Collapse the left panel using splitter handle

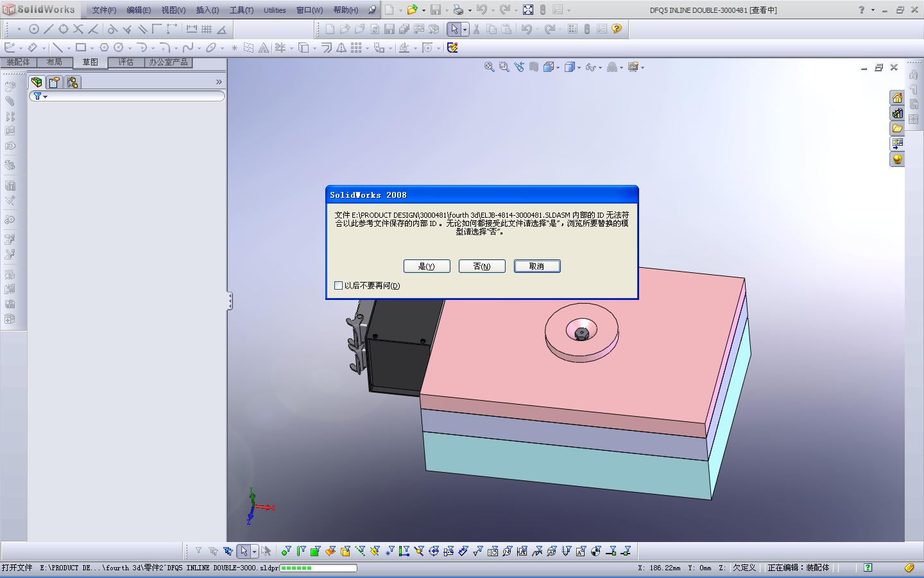click(229, 301)
